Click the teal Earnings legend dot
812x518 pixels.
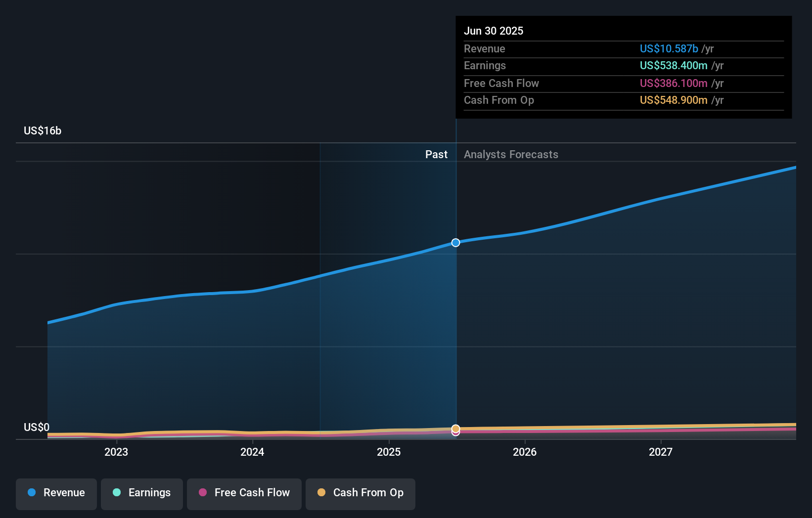click(x=116, y=493)
